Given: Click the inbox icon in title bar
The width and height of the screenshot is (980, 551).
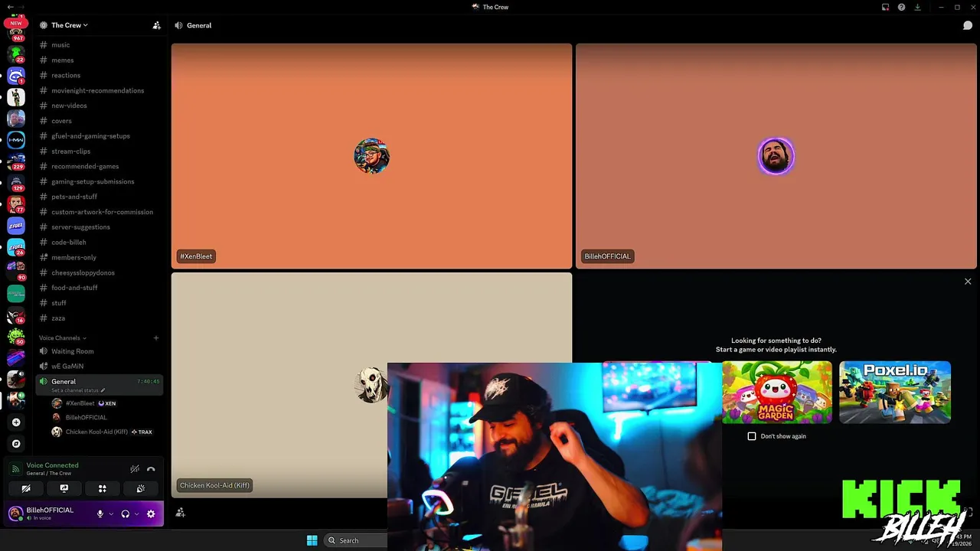Looking at the screenshot, I should point(885,7).
